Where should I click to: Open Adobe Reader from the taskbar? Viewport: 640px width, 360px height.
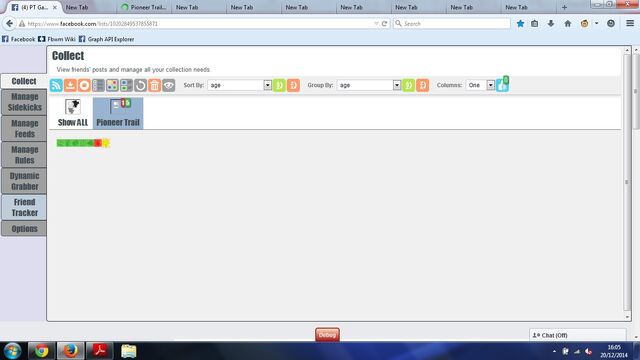[x=100, y=351]
